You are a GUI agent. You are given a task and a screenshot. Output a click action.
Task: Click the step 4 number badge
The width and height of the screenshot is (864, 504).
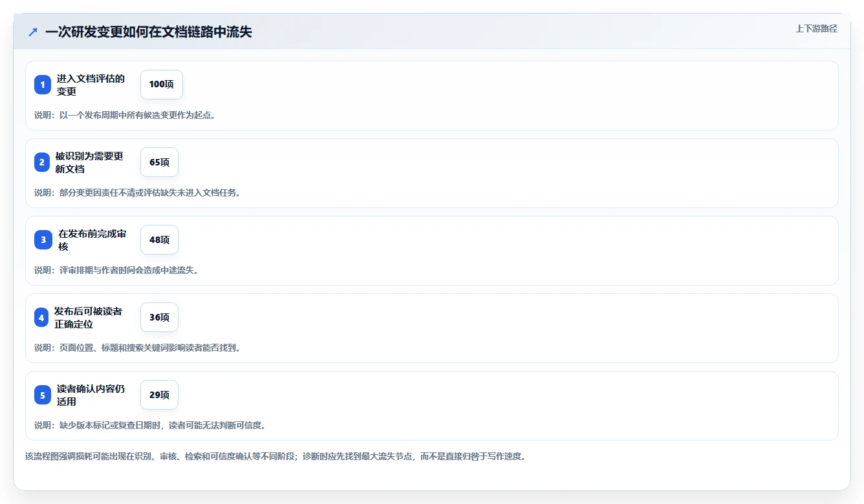[x=41, y=317]
